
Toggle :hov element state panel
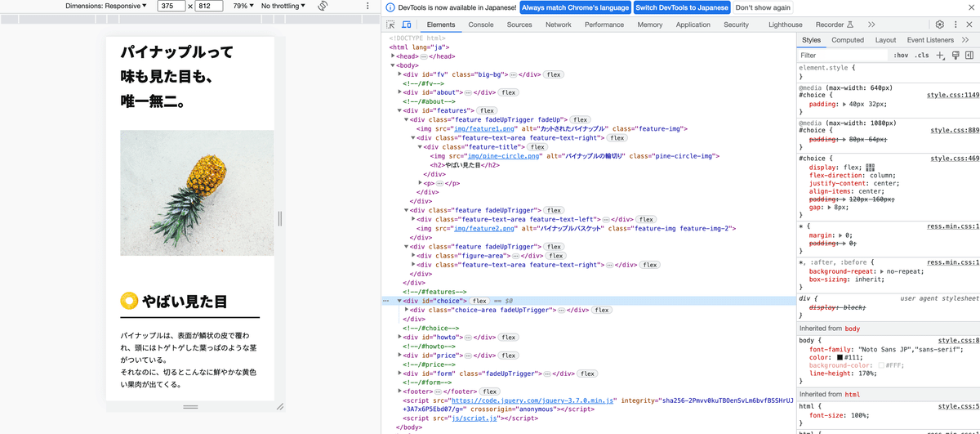coord(901,56)
